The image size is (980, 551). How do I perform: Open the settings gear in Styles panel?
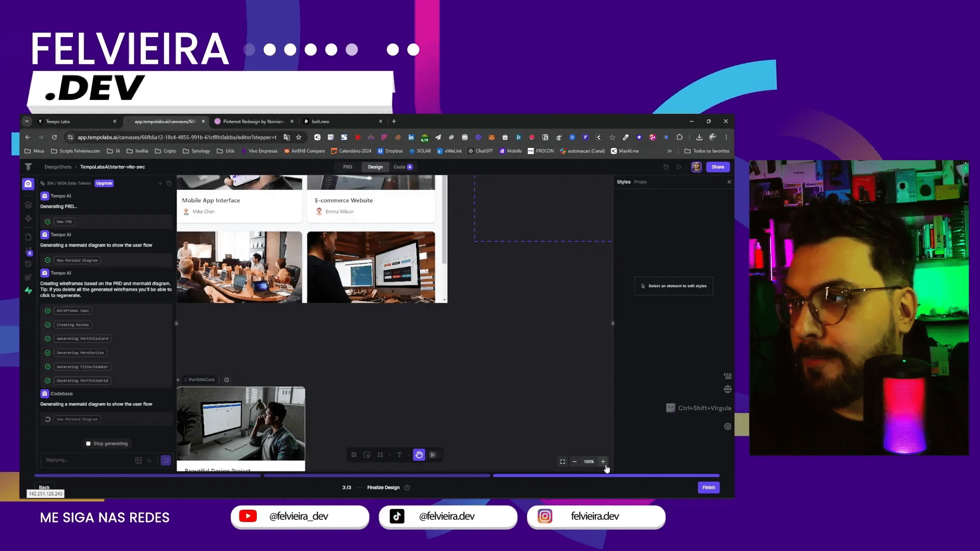[x=728, y=427]
